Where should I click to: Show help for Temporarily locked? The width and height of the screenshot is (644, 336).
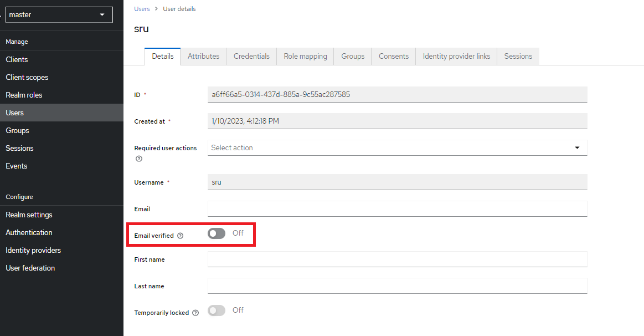tap(195, 312)
